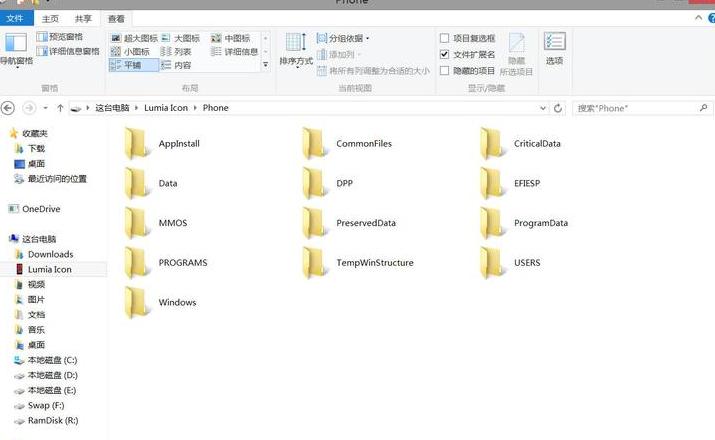Select the EFIESP folder
This screenshot has width=715, height=440.
pyautogui.click(x=510, y=183)
